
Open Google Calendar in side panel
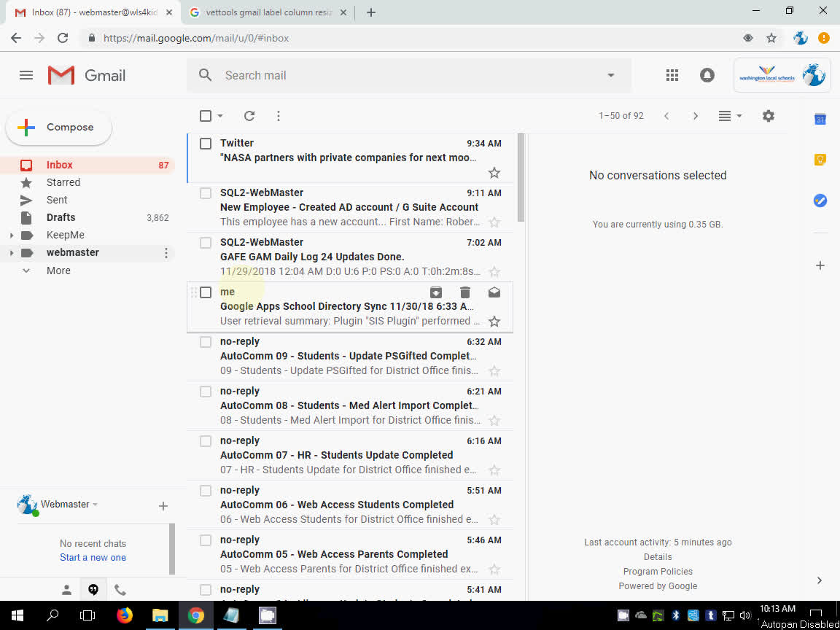click(x=820, y=119)
